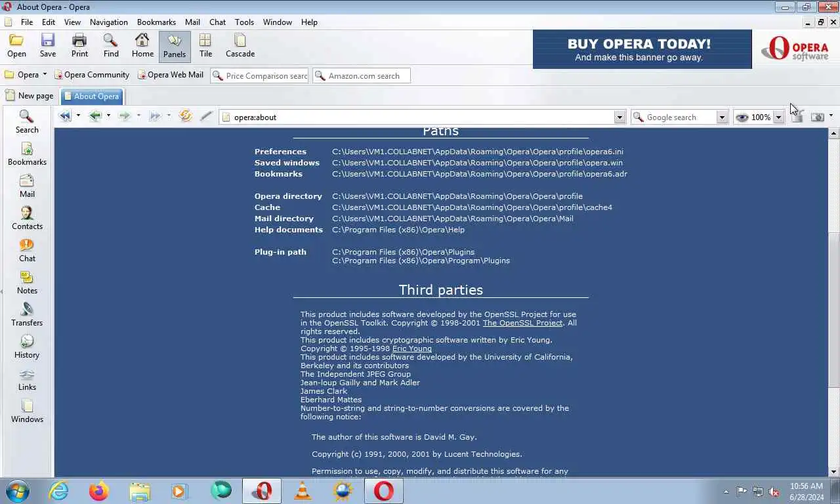This screenshot has width=840, height=504.
Task: Expand the Back history dropdown arrow
Action: pyautogui.click(x=108, y=116)
